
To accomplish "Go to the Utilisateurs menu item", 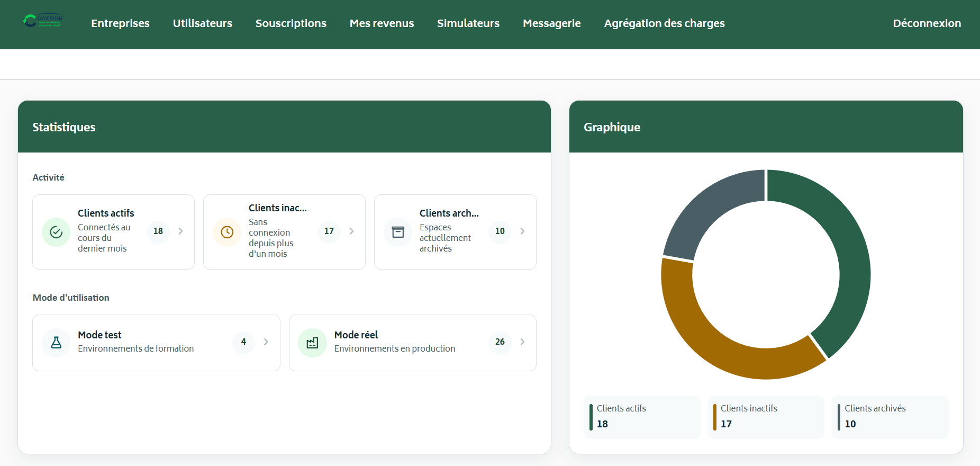I will [x=203, y=23].
